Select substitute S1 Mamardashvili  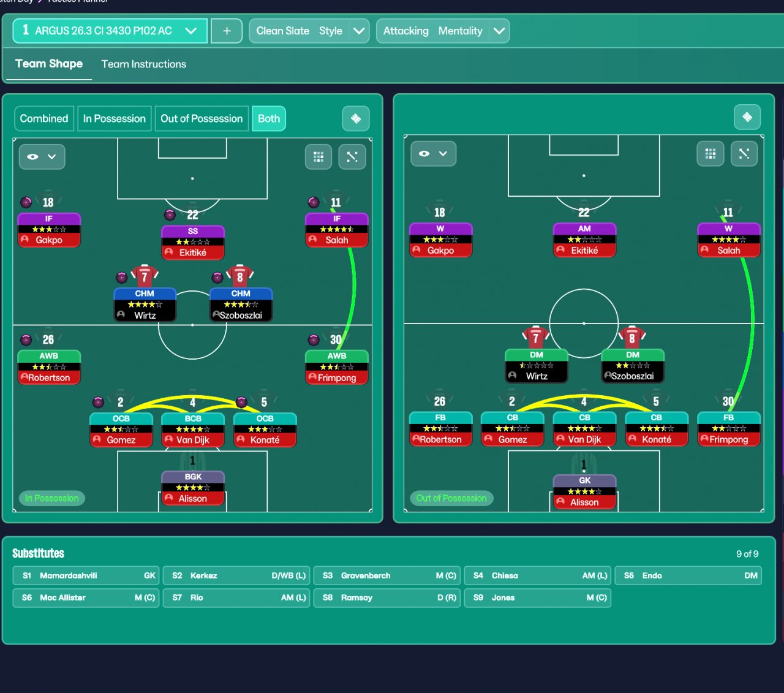(86, 575)
